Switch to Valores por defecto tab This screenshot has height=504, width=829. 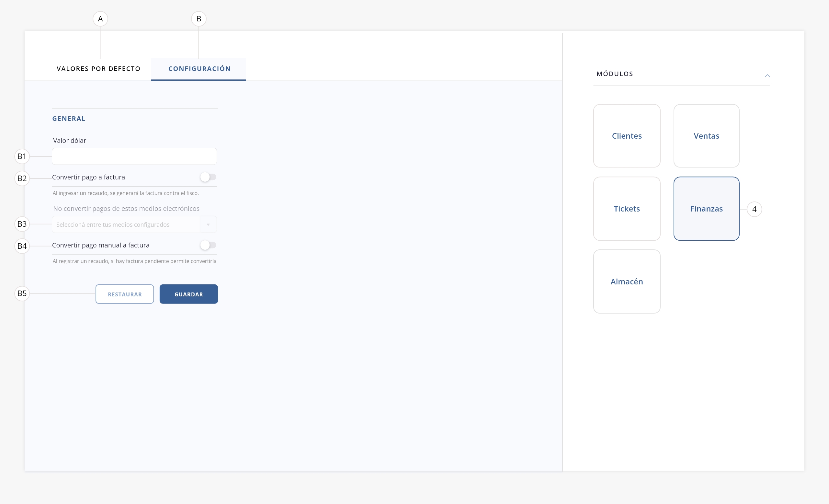(x=98, y=69)
